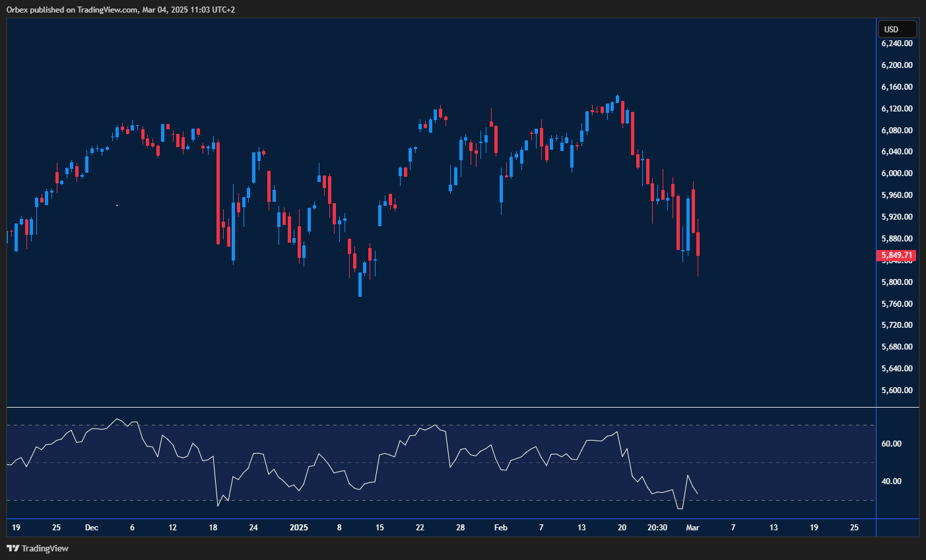Click the Mar marker on the timeline
The width and height of the screenshot is (926, 560).
click(694, 528)
